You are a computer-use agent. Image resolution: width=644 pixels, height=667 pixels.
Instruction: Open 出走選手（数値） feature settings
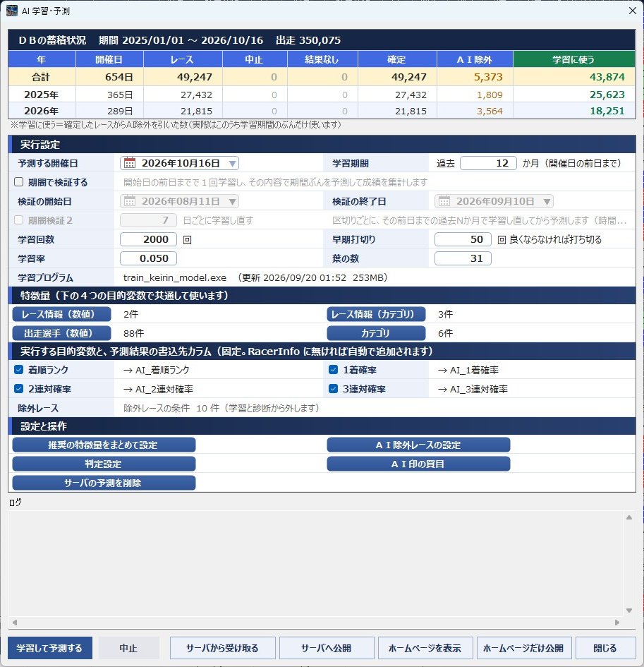pyautogui.click(x=61, y=333)
